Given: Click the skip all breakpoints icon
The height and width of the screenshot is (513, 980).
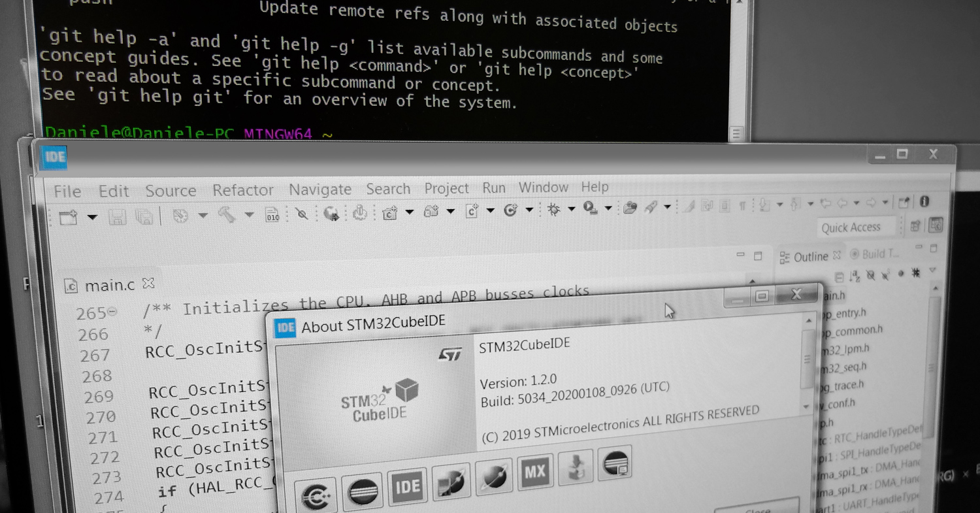Looking at the screenshot, I should point(301,214).
